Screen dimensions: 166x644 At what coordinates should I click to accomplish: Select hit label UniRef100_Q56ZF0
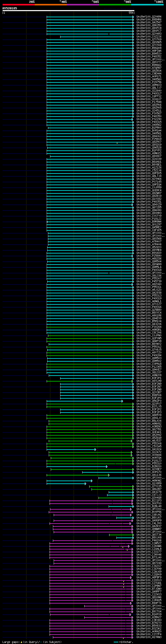pyautogui.click(x=149, y=401)
